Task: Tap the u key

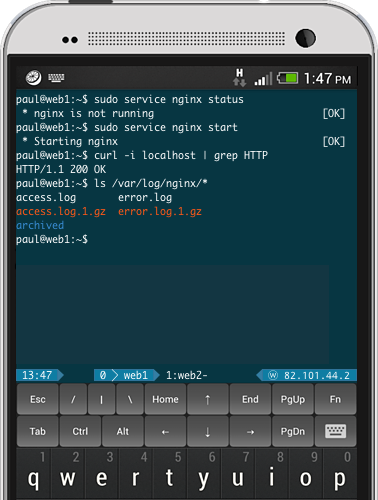Action: [x=238, y=474]
